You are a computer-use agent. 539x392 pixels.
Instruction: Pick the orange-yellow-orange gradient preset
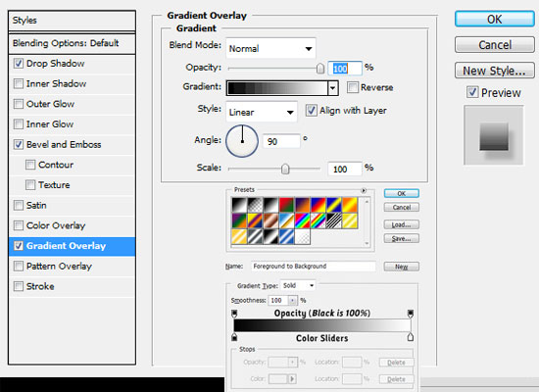click(x=350, y=205)
